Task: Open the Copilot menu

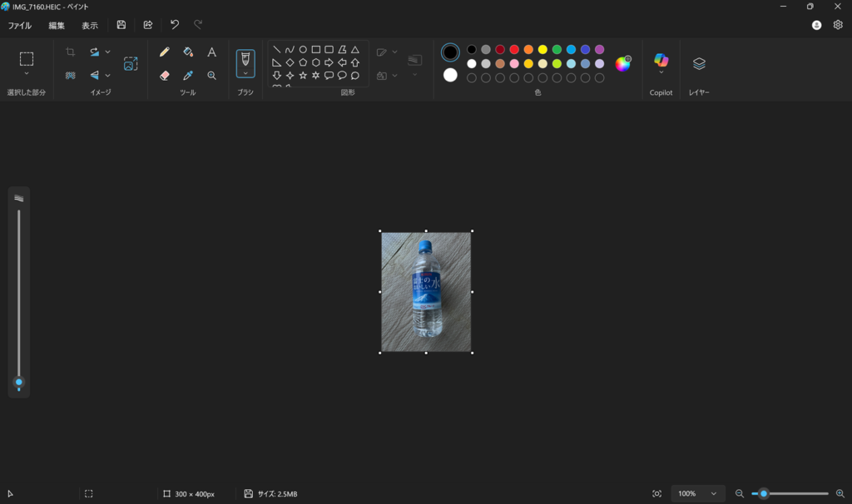Action: coord(661,63)
